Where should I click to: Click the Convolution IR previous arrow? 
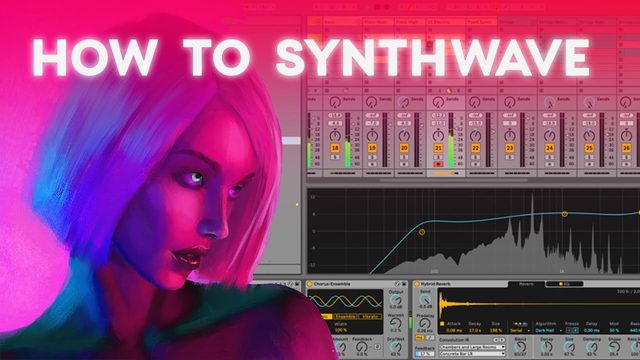point(496,340)
